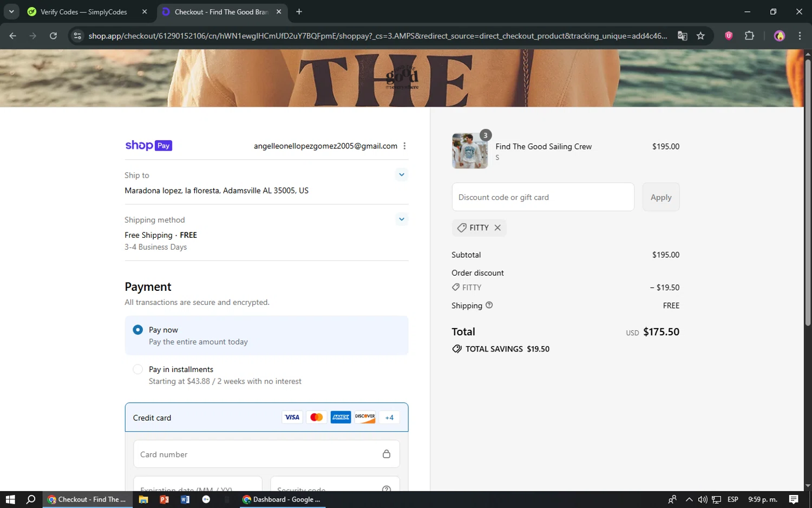This screenshot has height=508, width=812.
Task: Open Chrome three-dot menu
Action: pos(800,36)
